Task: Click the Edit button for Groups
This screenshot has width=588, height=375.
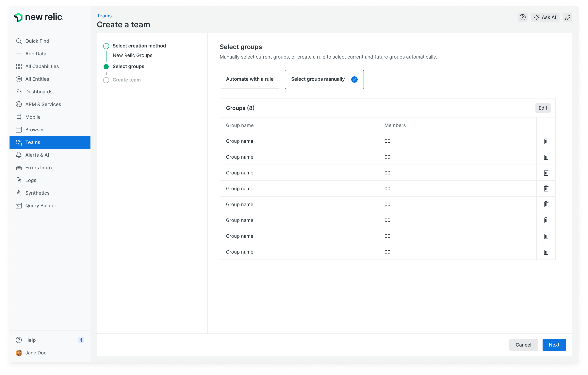Action: point(543,108)
